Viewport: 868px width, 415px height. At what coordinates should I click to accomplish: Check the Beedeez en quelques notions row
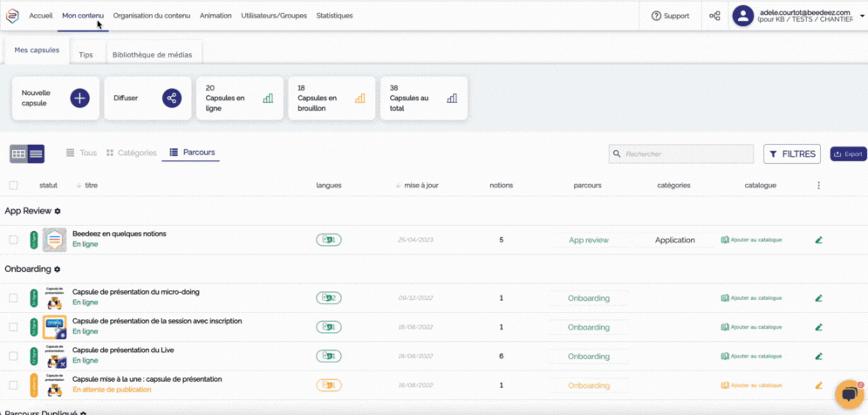pyautogui.click(x=13, y=240)
